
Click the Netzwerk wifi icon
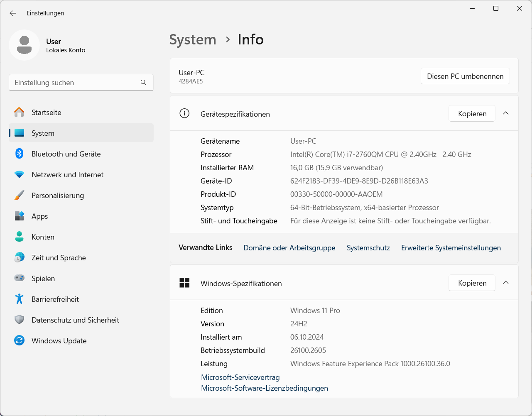pos(19,175)
